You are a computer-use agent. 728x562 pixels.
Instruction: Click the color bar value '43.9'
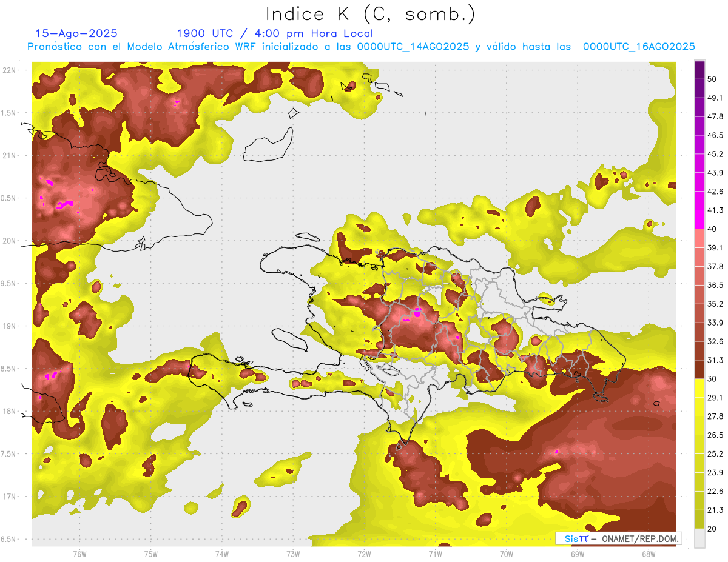tap(715, 173)
